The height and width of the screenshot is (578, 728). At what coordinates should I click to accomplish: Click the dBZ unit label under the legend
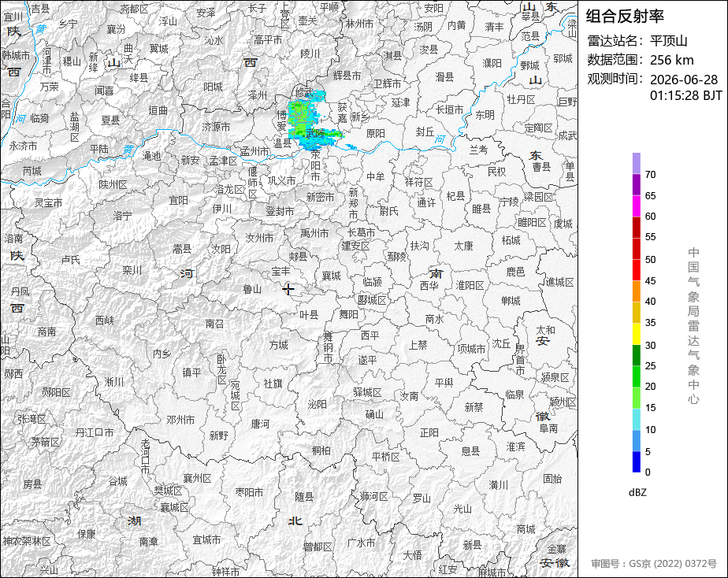point(637,493)
